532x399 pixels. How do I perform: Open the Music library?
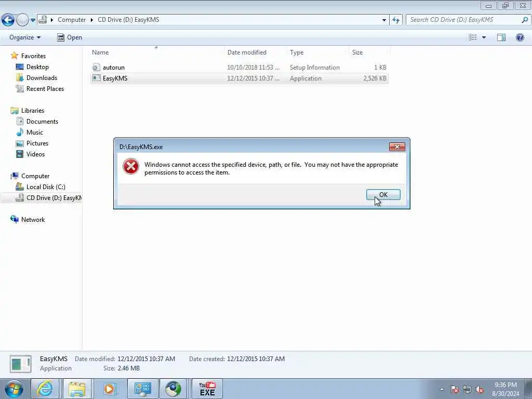(x=35, y=132)
